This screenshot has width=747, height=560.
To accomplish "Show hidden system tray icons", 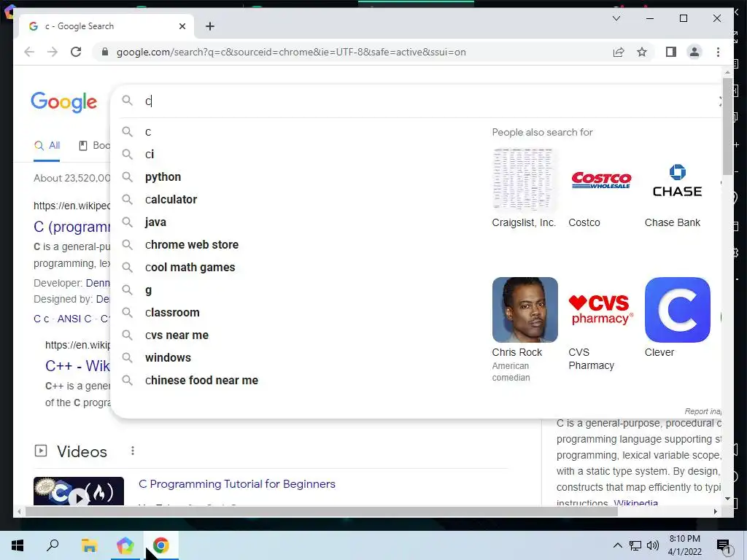I will (617, 545).
